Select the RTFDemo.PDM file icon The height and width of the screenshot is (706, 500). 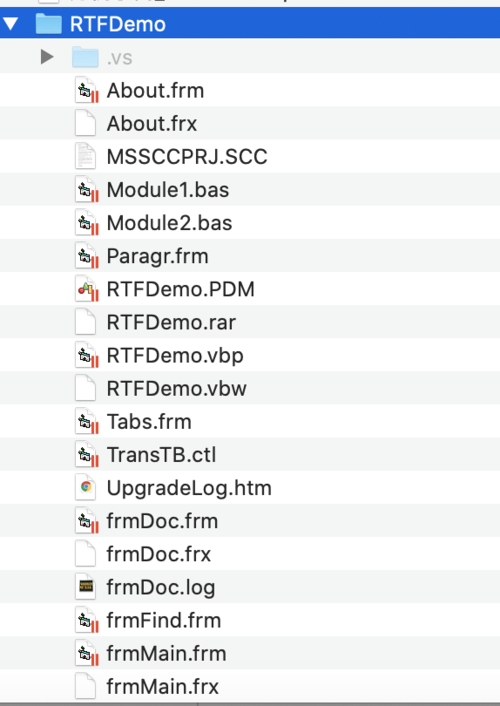tap(86, 289)
